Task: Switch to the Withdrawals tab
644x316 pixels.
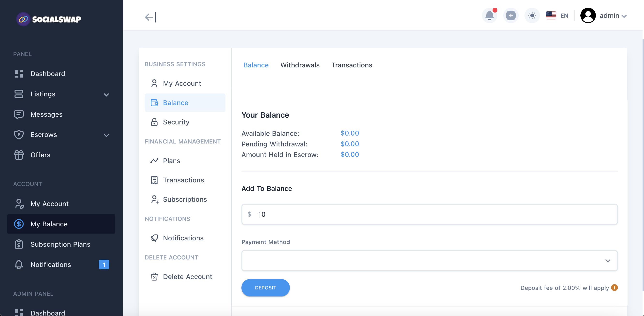Action: [300, 65]
